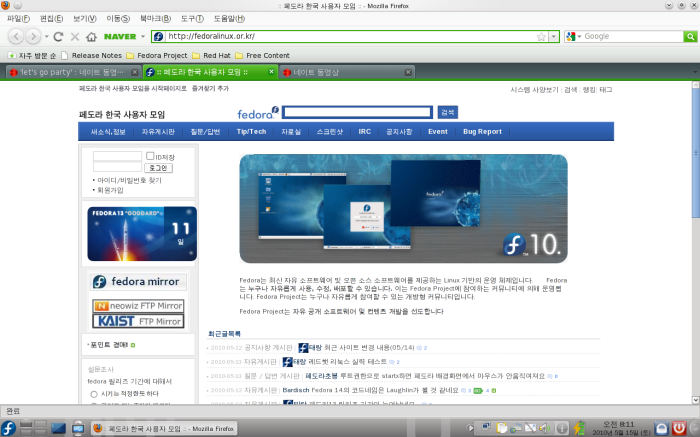The height and width of the screenshot is (437, 700).
Task: Open the device notifier monitor icon on the taskbar
Action: click(78, 428)
